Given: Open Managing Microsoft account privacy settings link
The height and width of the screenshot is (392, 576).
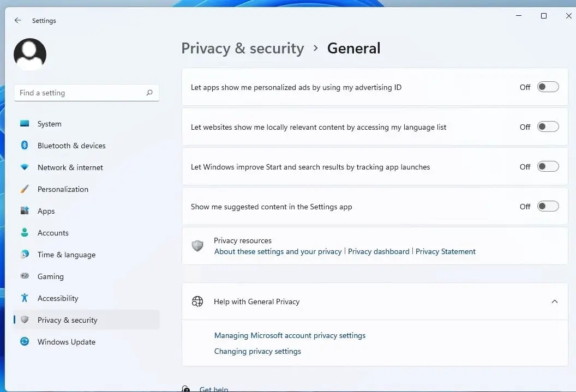Looking at the screenshot, I should 290,335.
